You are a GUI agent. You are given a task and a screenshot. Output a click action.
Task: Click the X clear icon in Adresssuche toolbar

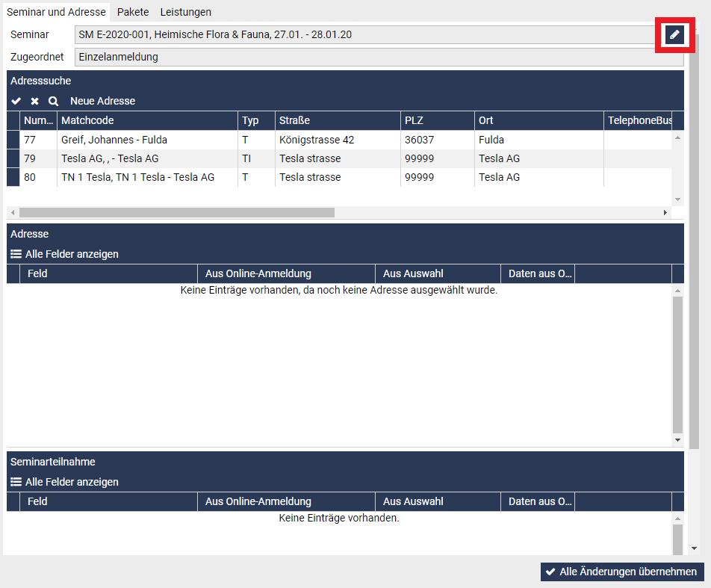pos(34,101)
